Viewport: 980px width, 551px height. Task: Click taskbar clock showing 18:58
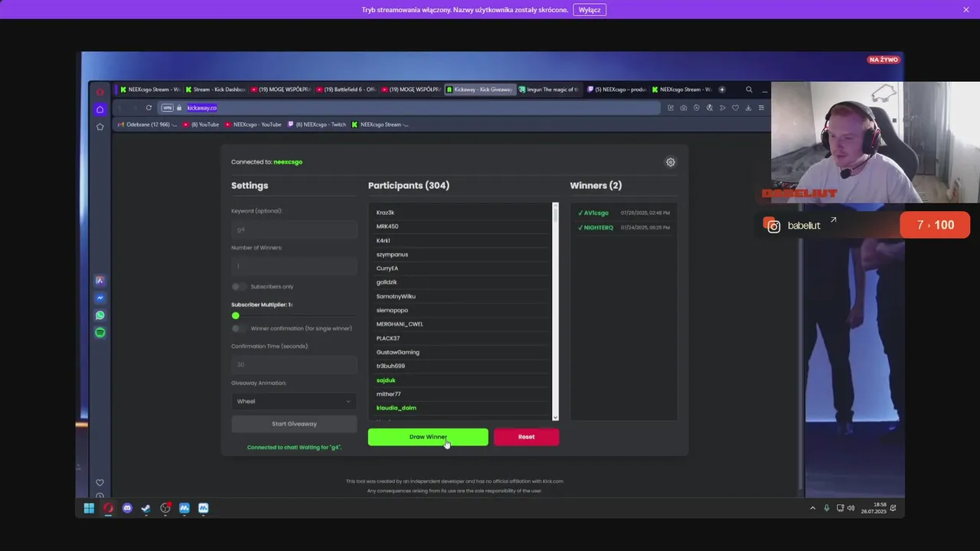[874, 508]
